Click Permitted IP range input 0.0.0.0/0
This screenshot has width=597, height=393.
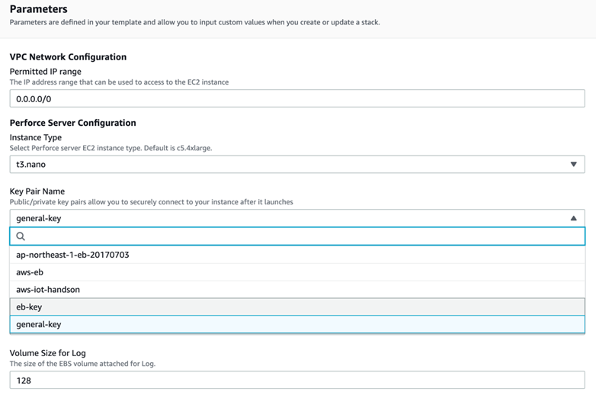pyautogui.click(x=297, y=99)
